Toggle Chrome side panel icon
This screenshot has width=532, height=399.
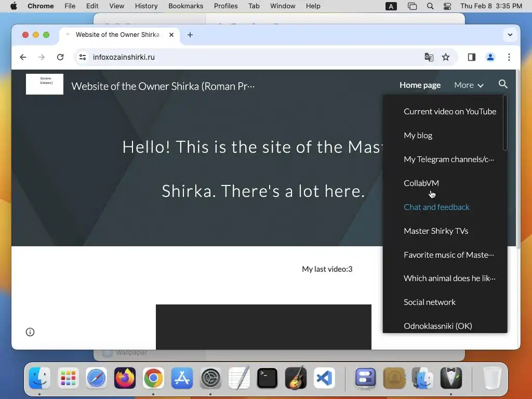pos(472,57)
